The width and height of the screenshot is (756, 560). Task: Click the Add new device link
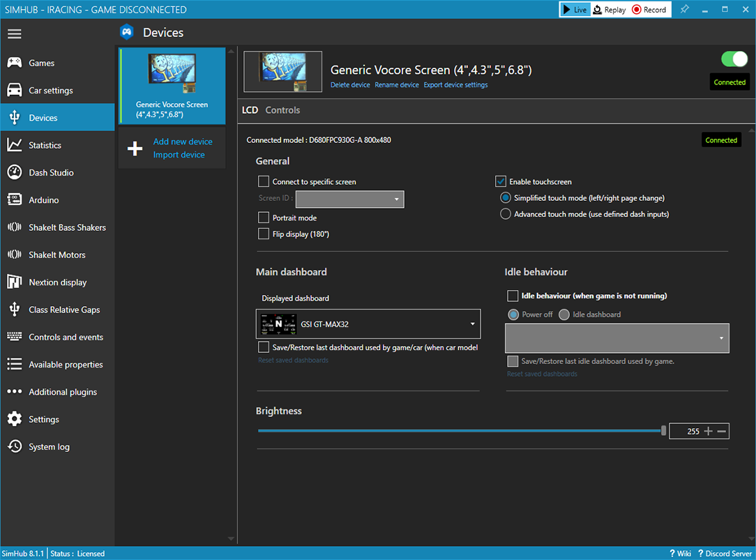[x=183, y=142]
